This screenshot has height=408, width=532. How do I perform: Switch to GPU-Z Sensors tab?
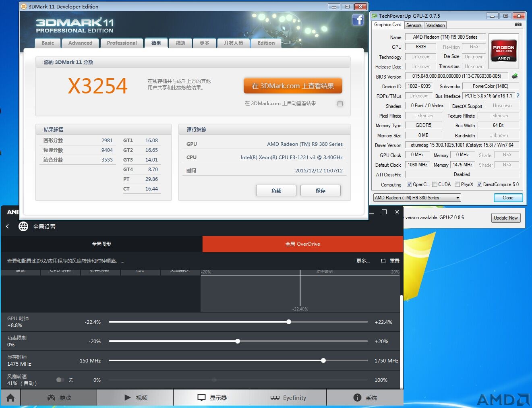(x=414, y=25)
